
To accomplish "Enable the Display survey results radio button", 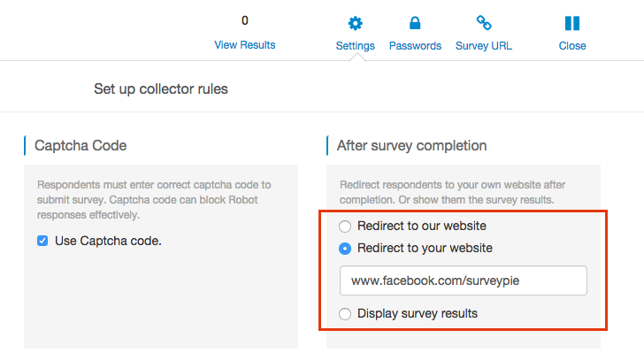I will 345,313.
